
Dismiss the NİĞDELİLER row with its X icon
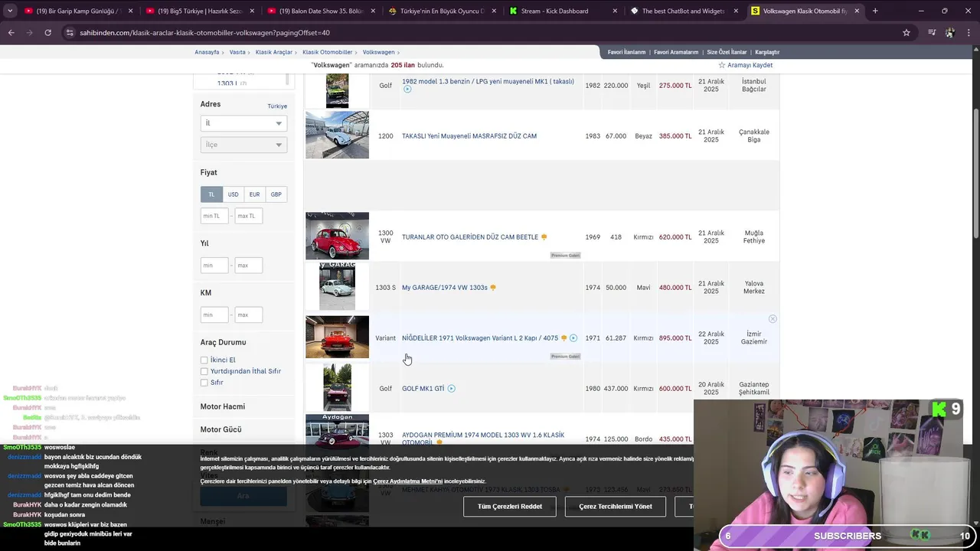(773, 318)
